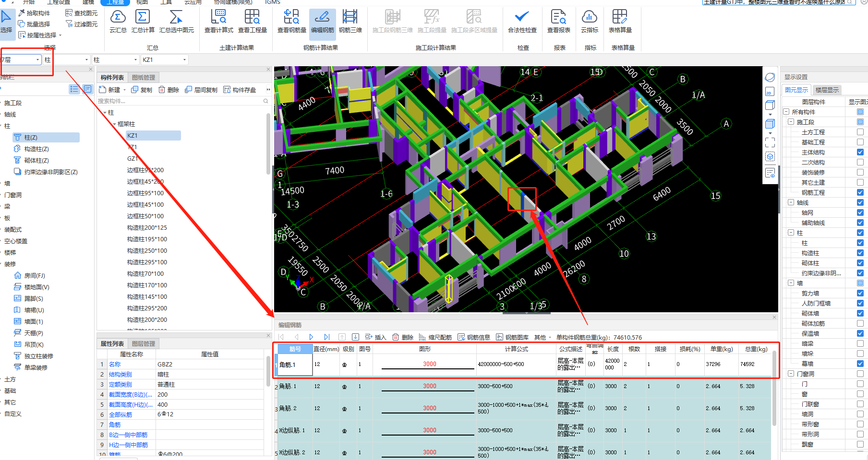Screen dimensions: 868x460
Task: Open 查看钢筋量 viewer
Action: coord(292,22)
